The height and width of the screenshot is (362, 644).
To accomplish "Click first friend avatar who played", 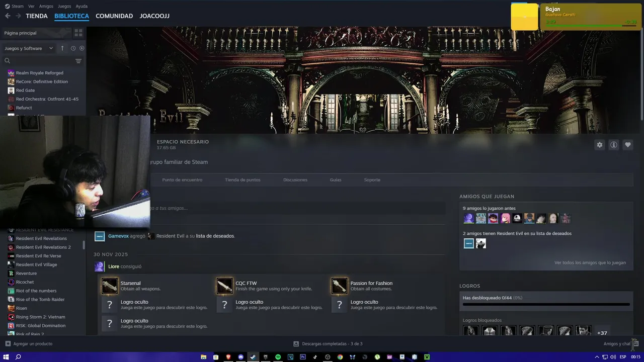I will click(x=468, y=218).
